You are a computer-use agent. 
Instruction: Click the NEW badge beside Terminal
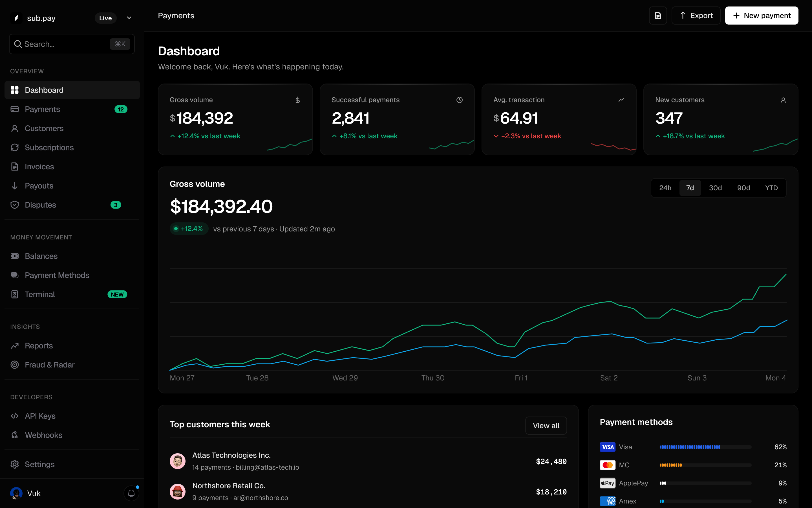click(117, 294)
